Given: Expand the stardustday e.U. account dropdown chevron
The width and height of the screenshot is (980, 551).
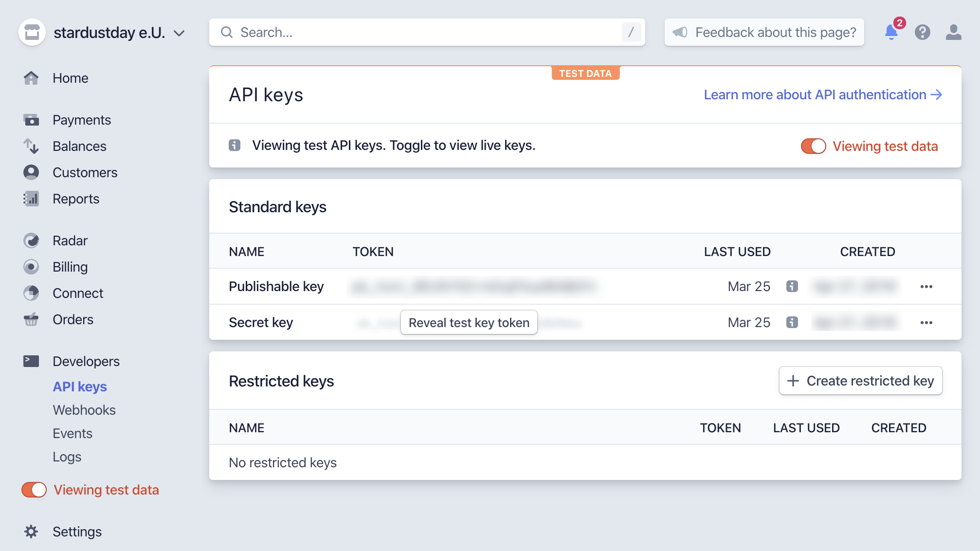Looking at the screenshot, I should pos(179,33).
